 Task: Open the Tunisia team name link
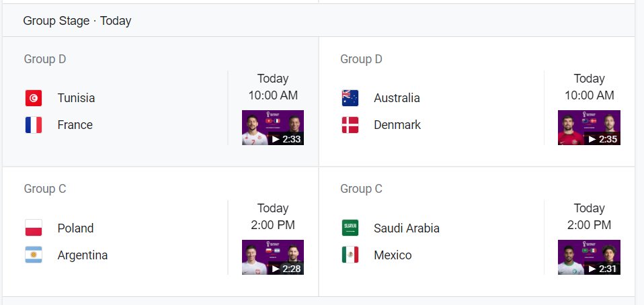click(76, 98)
